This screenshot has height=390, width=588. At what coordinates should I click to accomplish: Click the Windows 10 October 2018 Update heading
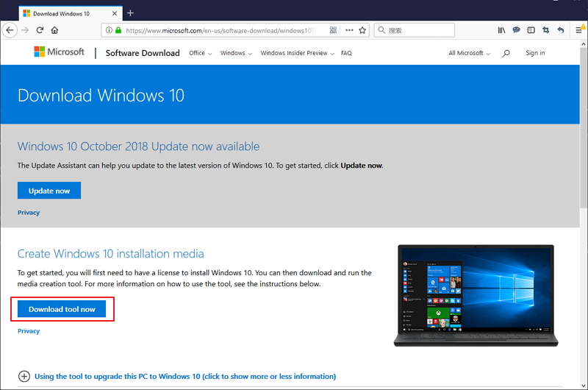click(138, 146)
